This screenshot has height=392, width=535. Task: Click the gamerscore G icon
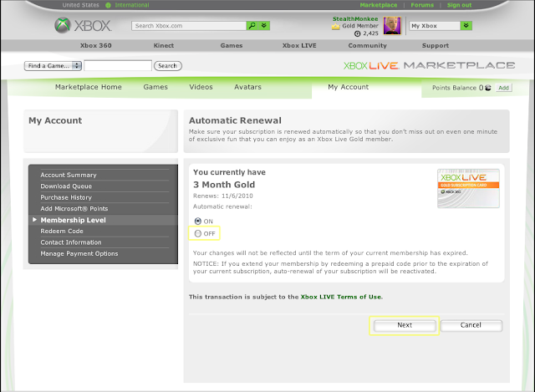[x=357, y=33]
